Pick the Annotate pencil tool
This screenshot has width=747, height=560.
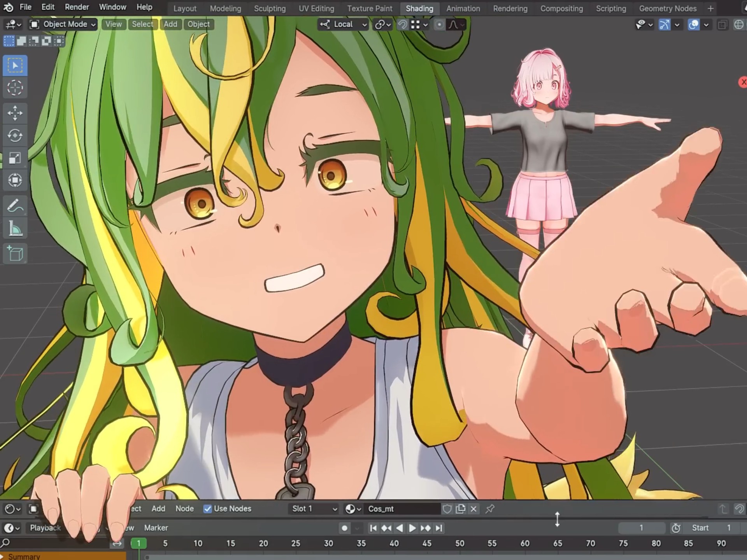coord(15,206)
